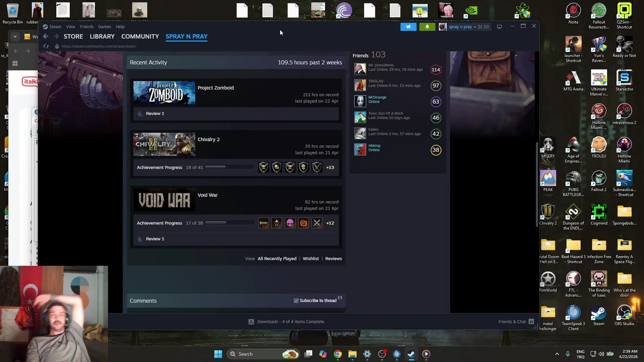644x362 pixels.
Task: Open Noita desktop shortcut
Action: pyautogui.click(x=573, y=14)
